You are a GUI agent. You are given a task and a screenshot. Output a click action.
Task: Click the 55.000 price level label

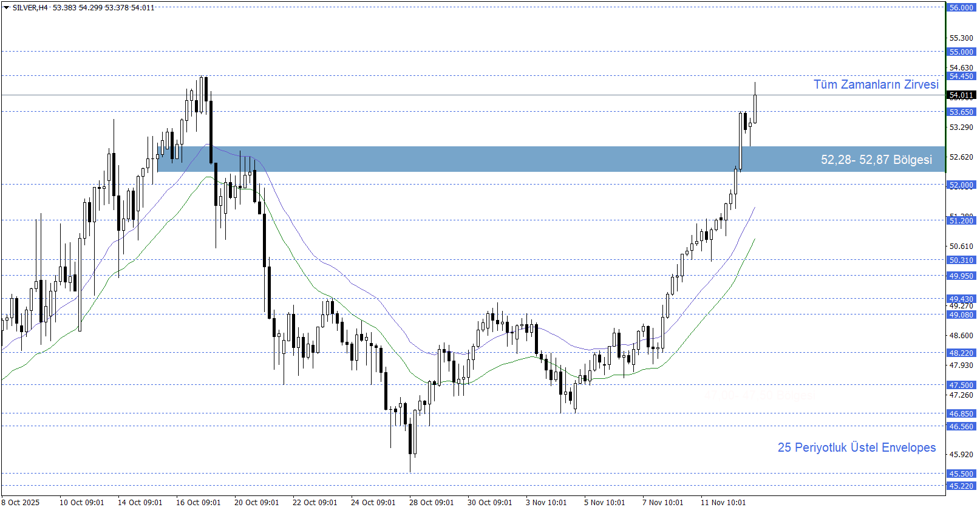pyautogui.click(x=961, y=52)
